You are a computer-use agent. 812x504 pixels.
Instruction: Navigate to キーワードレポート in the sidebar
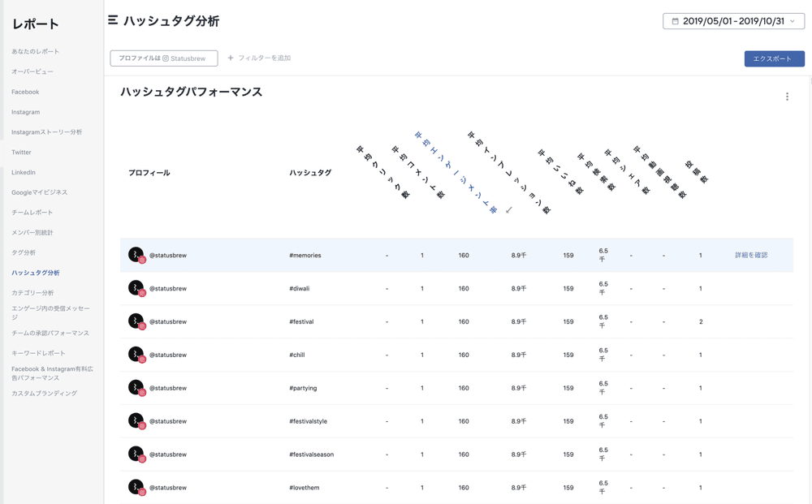[x=38, y=353]
